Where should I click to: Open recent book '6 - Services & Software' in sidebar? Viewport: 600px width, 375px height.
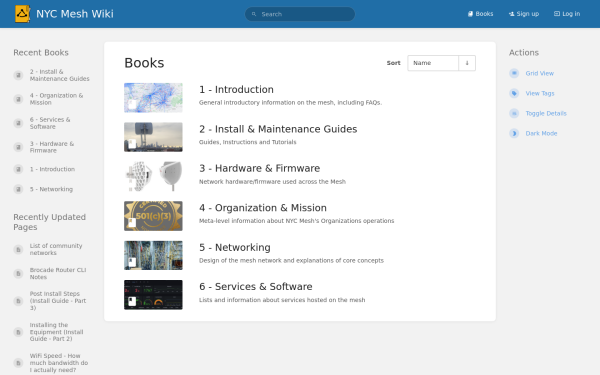(50, 123)
